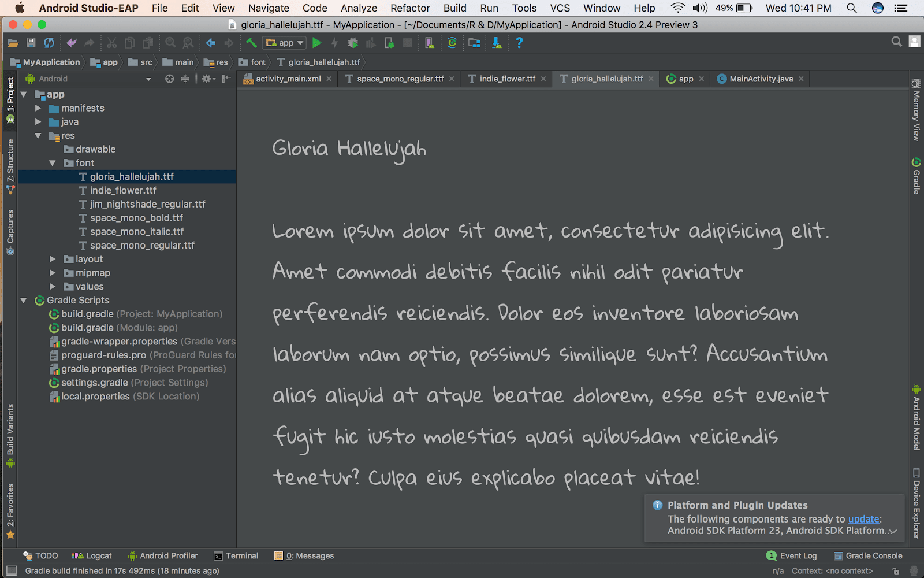Click the Attach debugger to process icon
Viewport: 924px width, 578px height.
pyautogui.click(x=389, y=43)
